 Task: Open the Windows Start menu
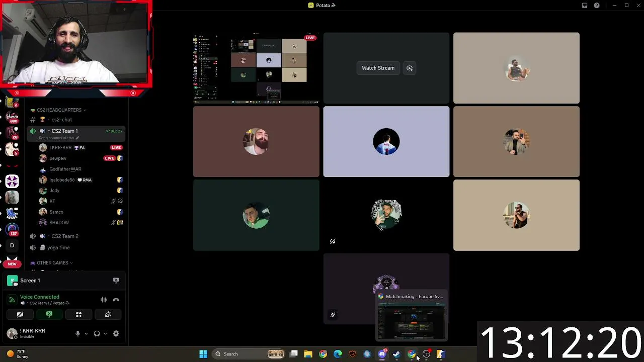pyautogui.click(x=203, y=354)
